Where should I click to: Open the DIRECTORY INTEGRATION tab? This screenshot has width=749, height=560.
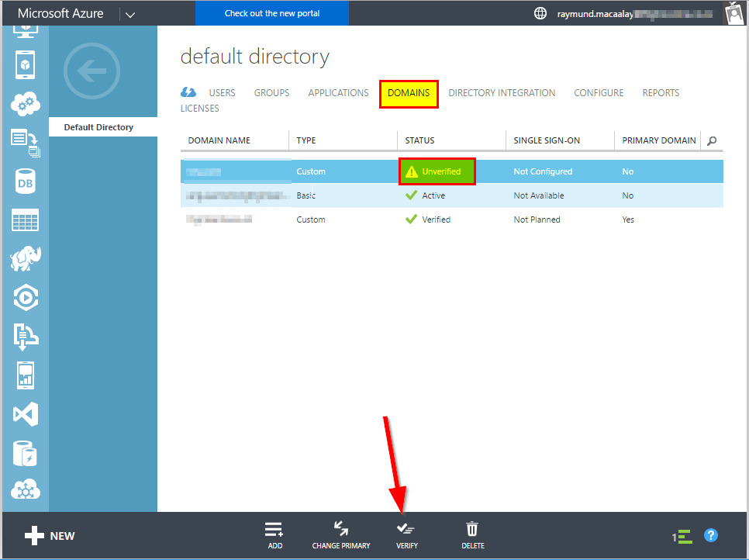click(x=501, y=92)
